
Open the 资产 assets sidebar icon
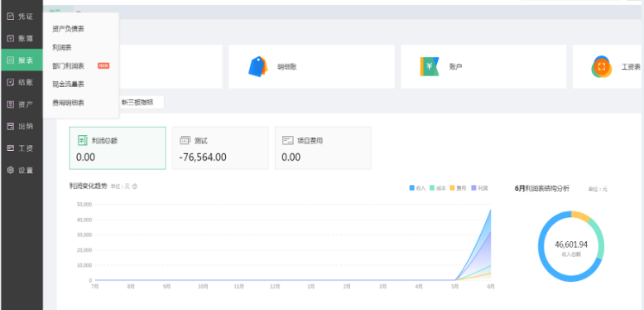click(11, 104)
